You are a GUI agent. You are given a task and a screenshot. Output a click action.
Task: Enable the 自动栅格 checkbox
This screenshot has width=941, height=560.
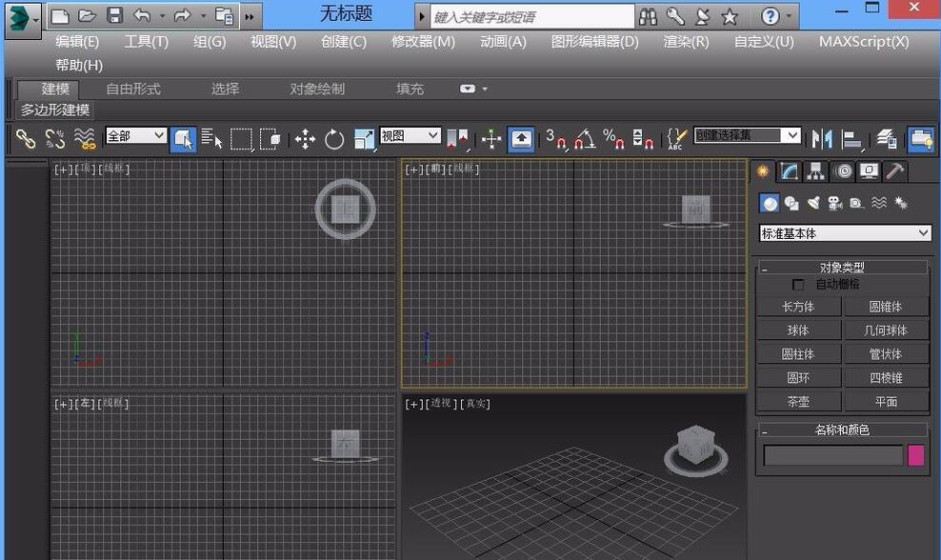798,284
